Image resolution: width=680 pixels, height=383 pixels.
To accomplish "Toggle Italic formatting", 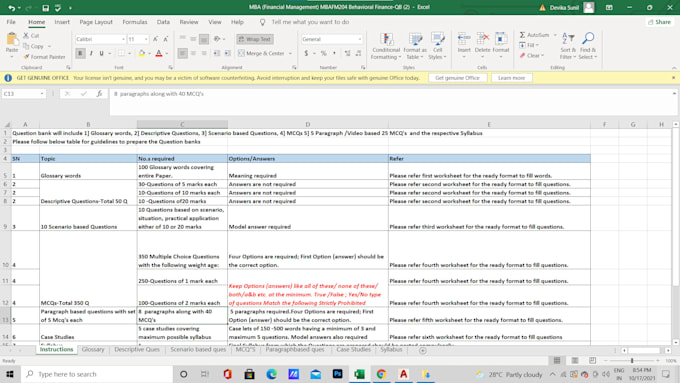I will (91, 53).
